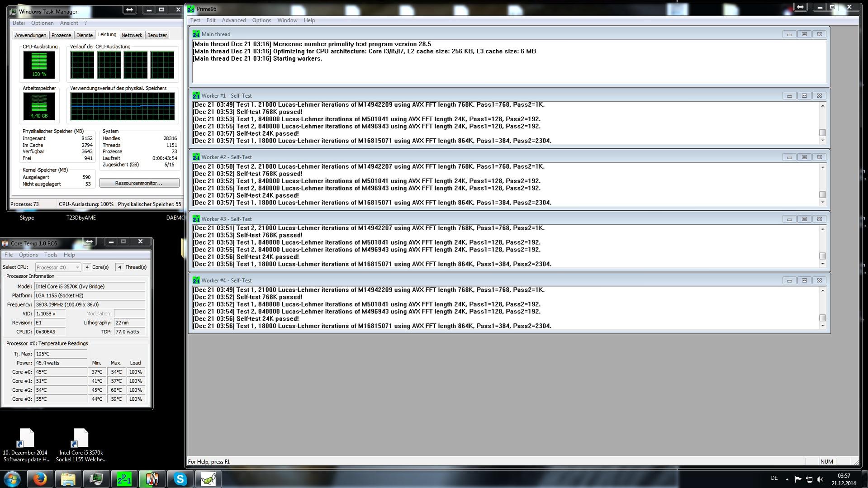Open Task Manager Datei menu
This screenshot has height=488, width=868.
(19, 23)
